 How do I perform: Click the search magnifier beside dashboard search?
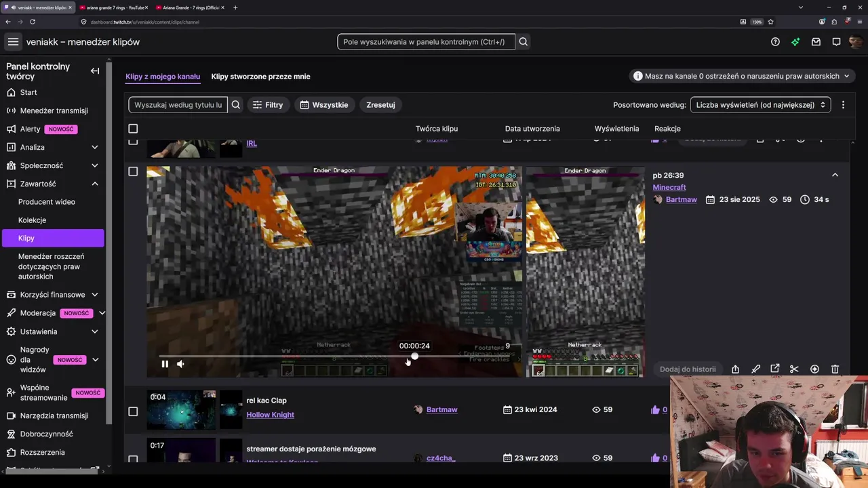coord(524,42)
